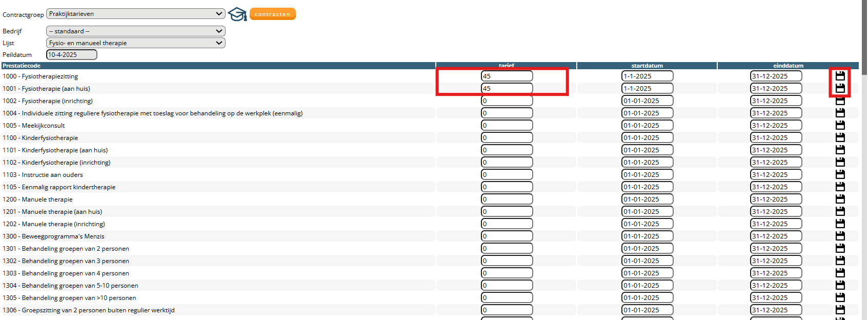Image resolution: width=868 pixels, height=320 pixels.
Task: Select startdatum field of 1002 Fysiotherapie inrichting
Action: tap(647, 101)
